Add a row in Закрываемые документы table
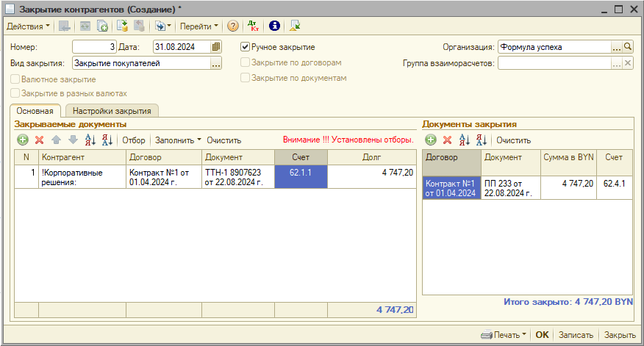The width and height of the screenshot is (644, 346). pos(23,140)
